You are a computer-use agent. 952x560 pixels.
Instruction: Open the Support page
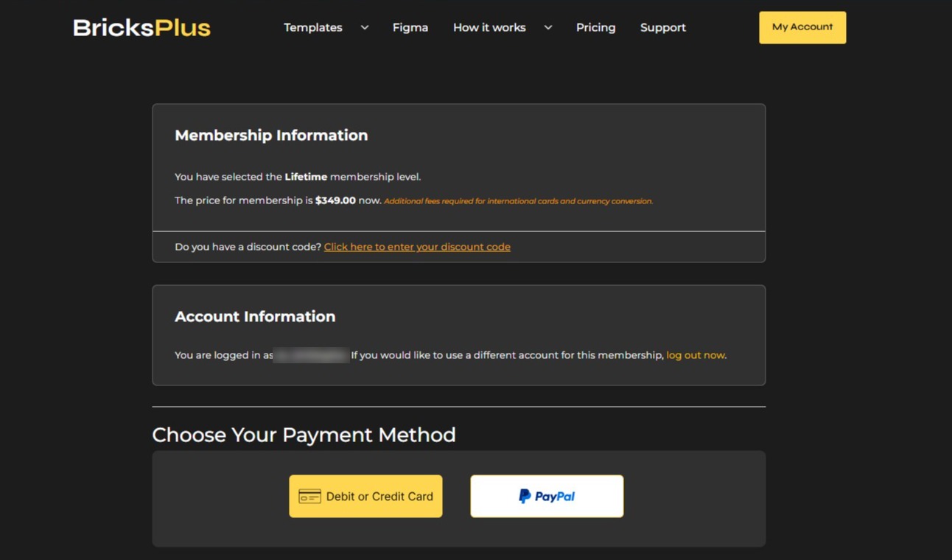[x=663, y=27]
